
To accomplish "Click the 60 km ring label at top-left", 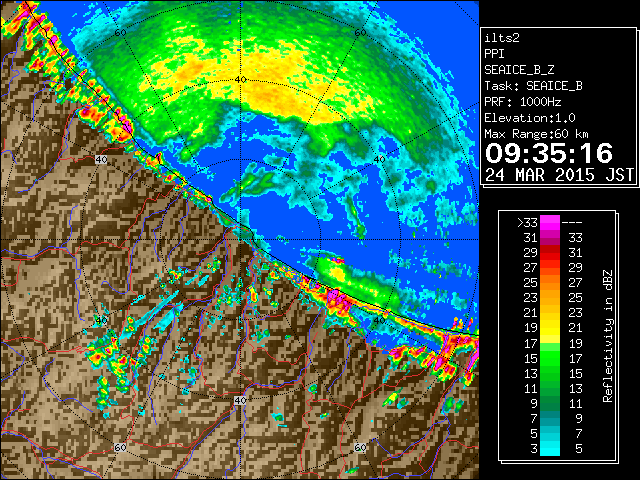I will click(120, 32).
